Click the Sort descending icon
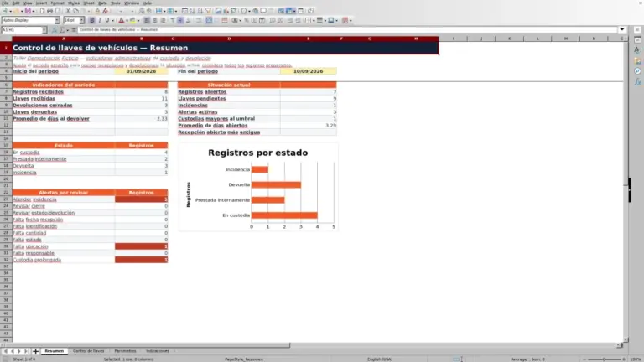644x362 pixels. 200,11
